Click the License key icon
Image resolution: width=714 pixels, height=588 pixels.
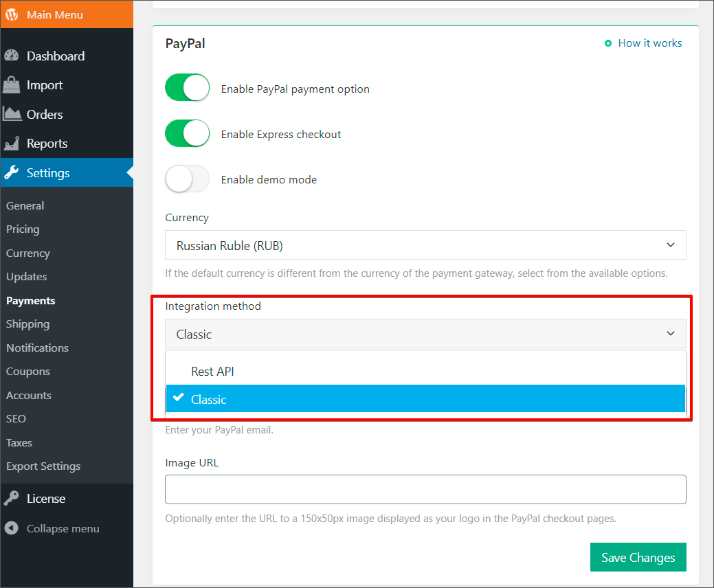click(x=12, y=498)
